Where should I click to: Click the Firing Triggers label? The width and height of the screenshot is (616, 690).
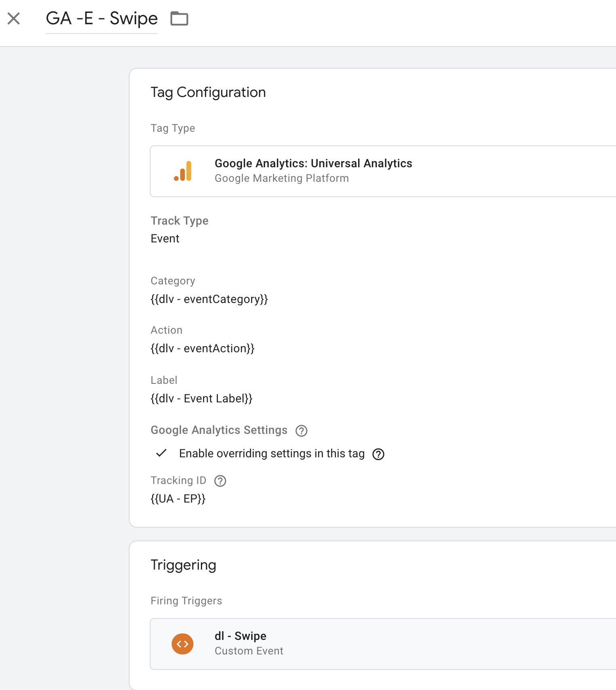tap(186, 601)
